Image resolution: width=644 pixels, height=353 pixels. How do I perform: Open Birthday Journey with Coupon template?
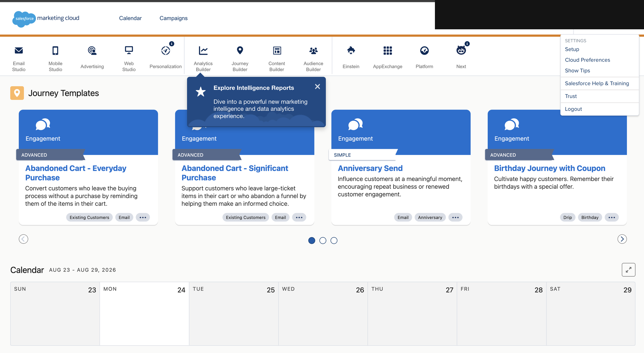coord(550,168)
